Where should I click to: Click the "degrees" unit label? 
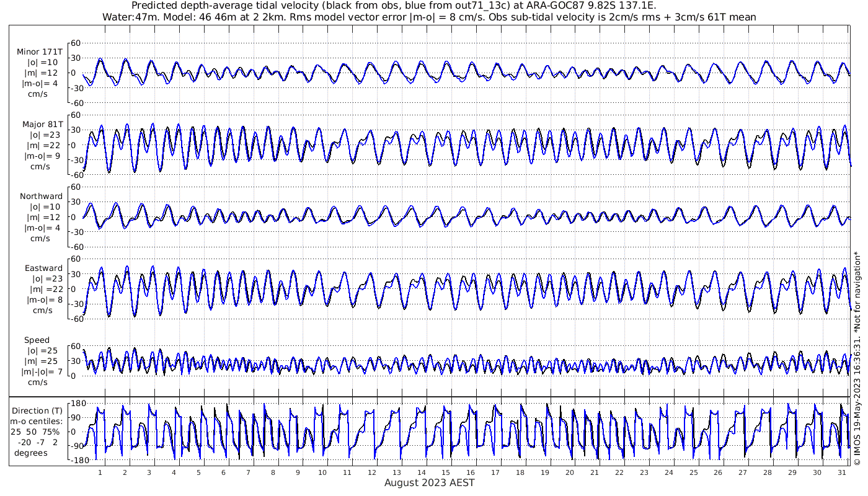click(x=32, y=453)
